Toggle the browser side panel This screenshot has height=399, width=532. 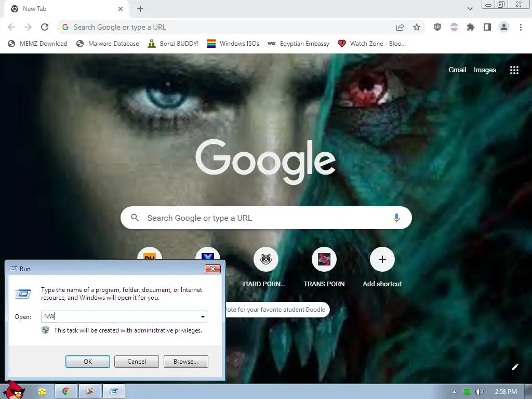tap(487, 27)
